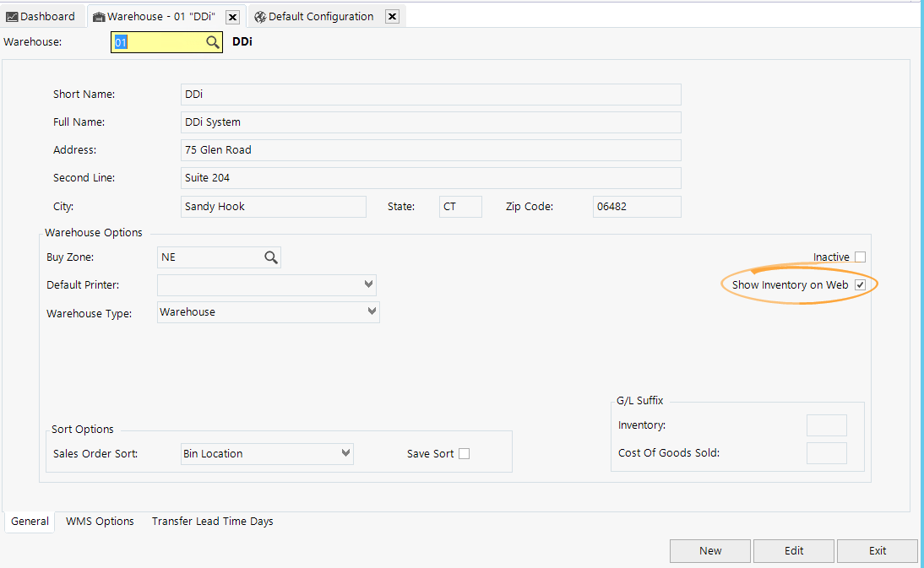Close the Default Configuration tab
Viewport: 924px width, 568px height.
click(x=391, y=16)
